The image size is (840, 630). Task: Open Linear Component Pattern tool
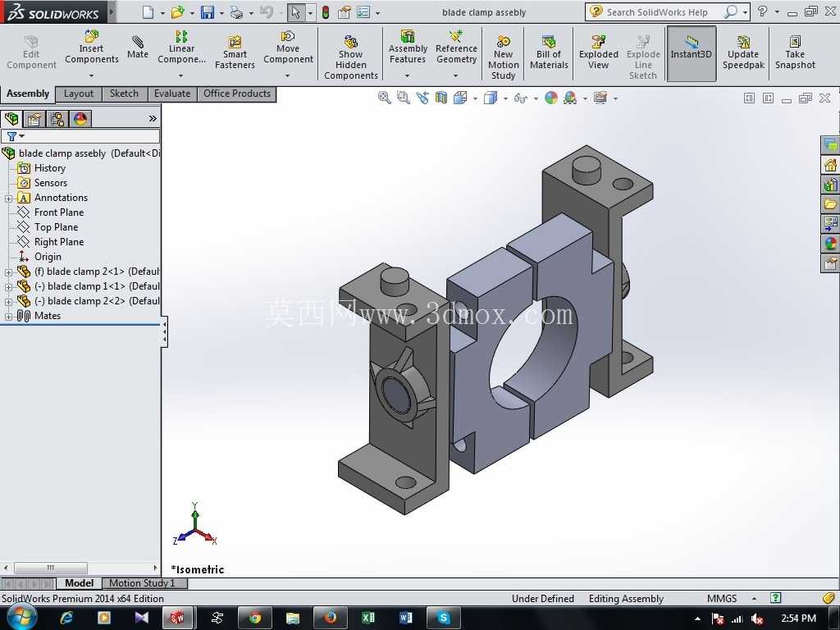point(181,47)
